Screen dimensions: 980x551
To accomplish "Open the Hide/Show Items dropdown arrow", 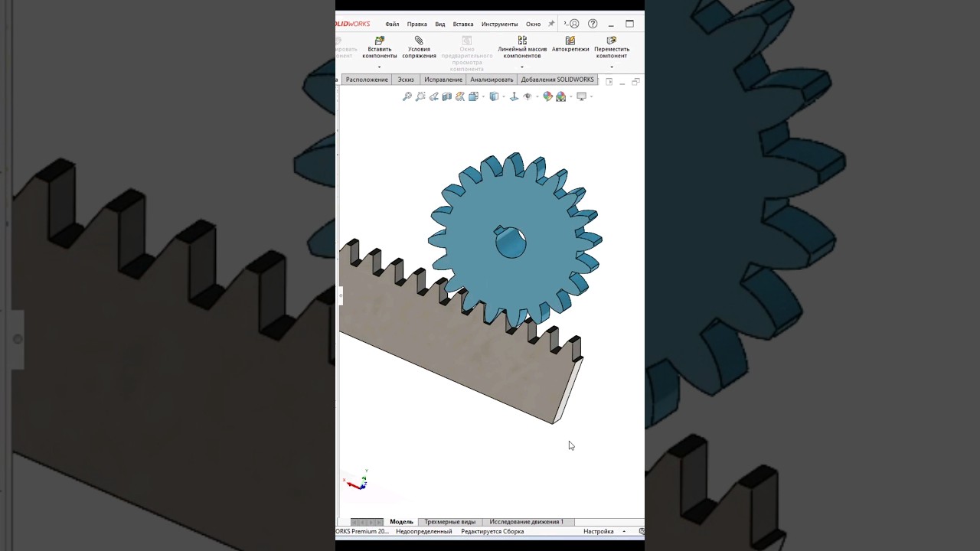I will (537, 97).
